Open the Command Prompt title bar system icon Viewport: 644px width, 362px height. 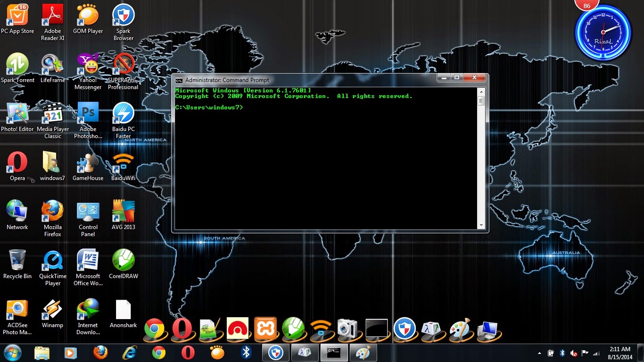pyautogui.click(x=179, y=80)
